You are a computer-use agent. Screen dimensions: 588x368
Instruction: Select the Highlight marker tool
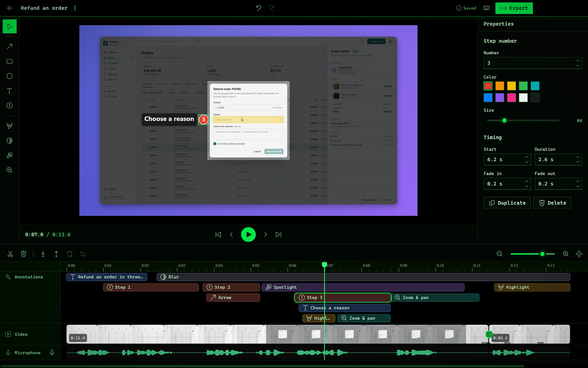[10, 126]
